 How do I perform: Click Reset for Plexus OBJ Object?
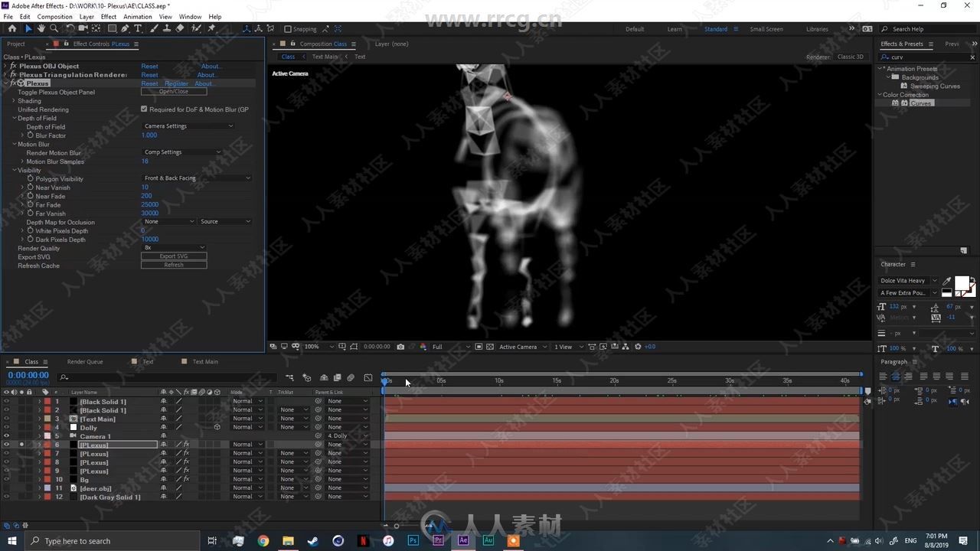point(149,67)
